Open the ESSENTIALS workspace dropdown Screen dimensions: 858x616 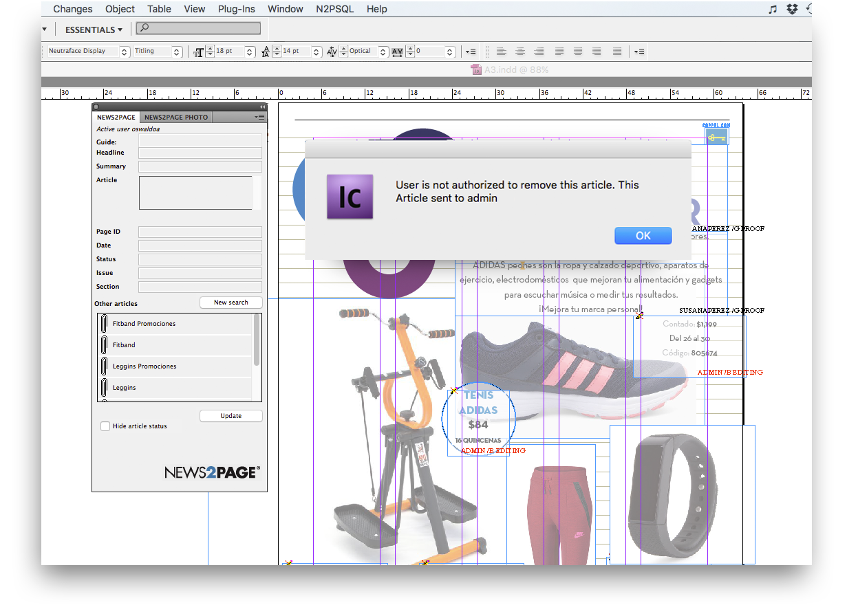94,30
